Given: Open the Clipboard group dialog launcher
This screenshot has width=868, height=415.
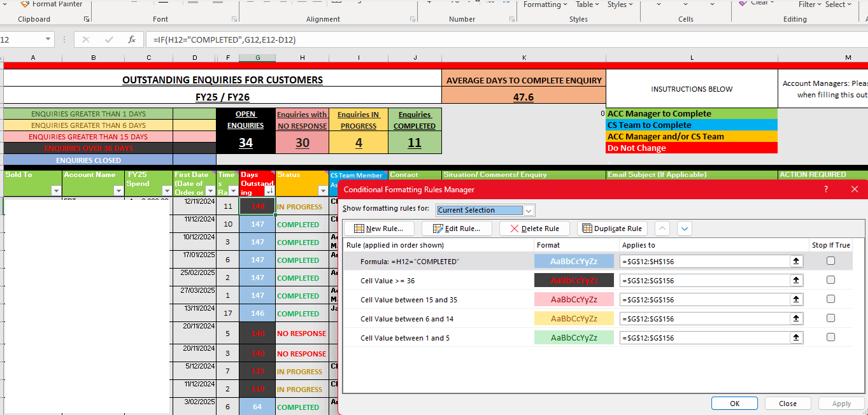Looking at the screenshot, I should click(x=87, y=20).
